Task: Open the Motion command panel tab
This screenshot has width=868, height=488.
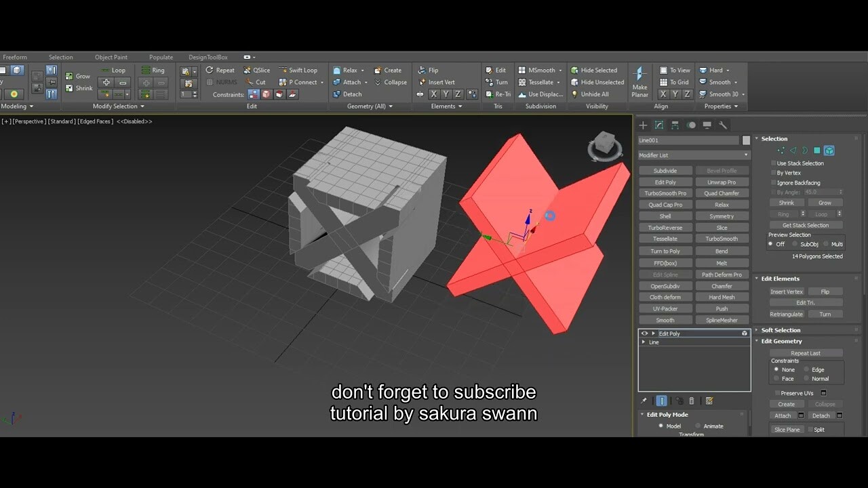Action: pyautogui.click(x=691, y=125)
